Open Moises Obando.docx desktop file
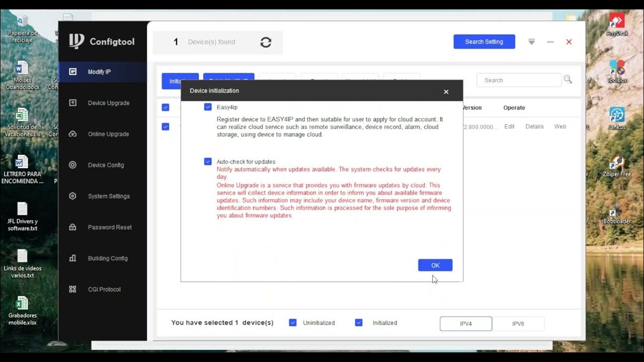 point(22,75)
